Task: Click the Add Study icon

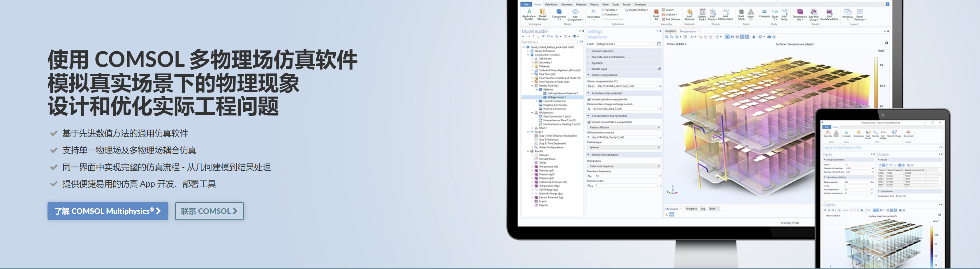Action: coord(784,15)
